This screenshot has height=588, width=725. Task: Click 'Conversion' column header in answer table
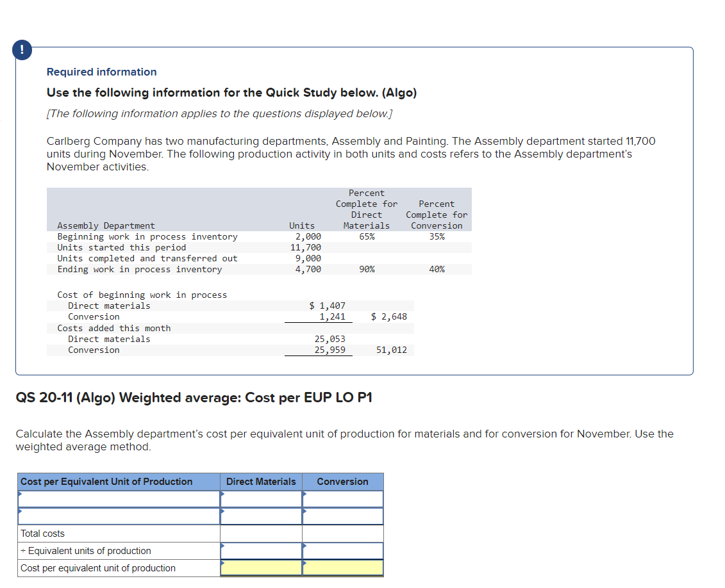click(x=342, y=481)
